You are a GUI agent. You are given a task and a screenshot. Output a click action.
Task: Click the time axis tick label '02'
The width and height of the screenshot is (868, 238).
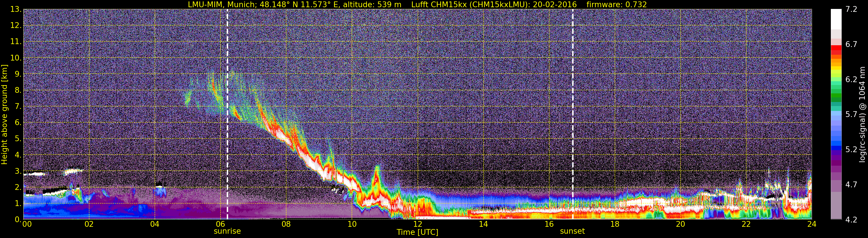[x=89, y=224]
